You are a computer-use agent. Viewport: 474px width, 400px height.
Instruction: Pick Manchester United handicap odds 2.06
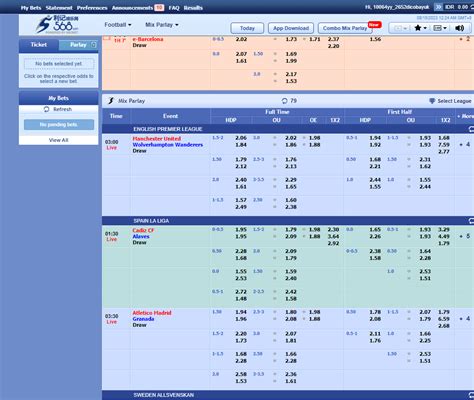(x=241, y=138)
